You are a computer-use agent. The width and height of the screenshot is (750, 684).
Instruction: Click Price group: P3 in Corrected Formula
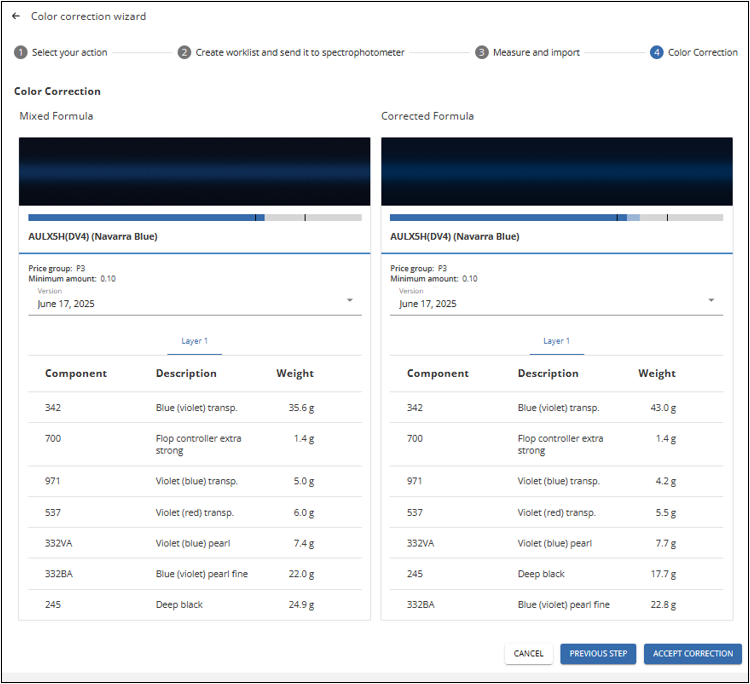coord(419,268)
